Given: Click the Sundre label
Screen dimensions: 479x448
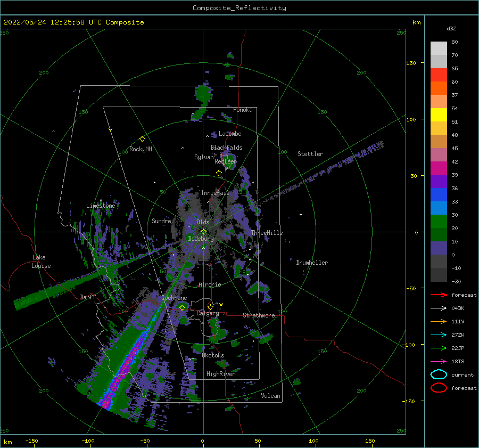Looking at the screenshot, I should (161, 221).
